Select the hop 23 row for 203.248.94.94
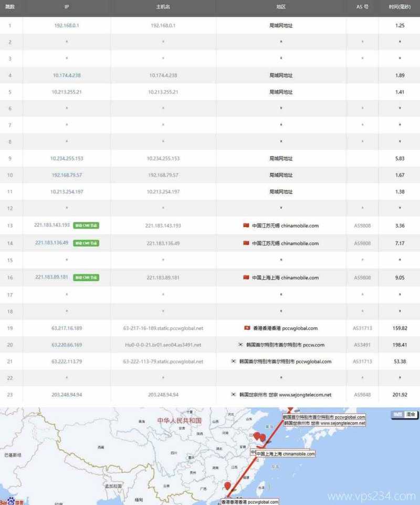The height and width of the screenshot is (505, 420). tap(210, 395)
